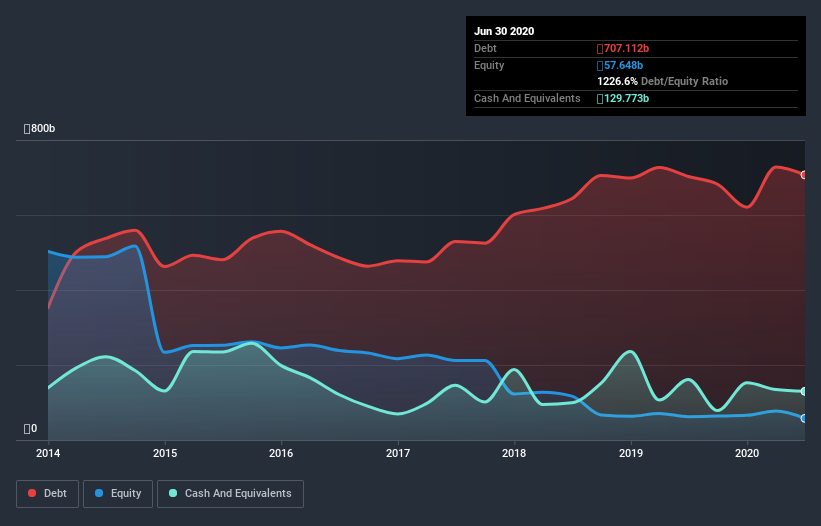Viewport: 821px width, 526px height.
Task: Click the Cash value 129.773b
Action: [x=623, y=98]
